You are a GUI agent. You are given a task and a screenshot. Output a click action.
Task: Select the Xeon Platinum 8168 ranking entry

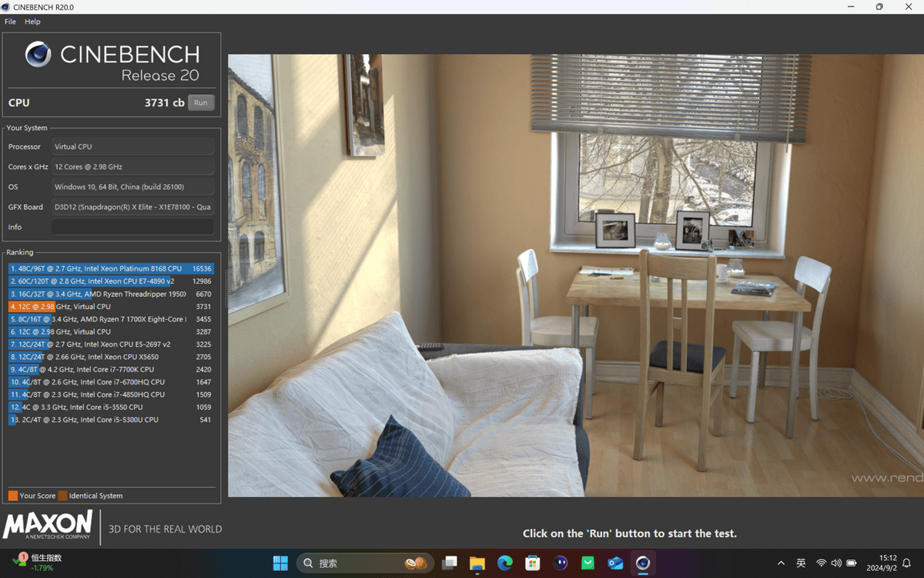111,269
